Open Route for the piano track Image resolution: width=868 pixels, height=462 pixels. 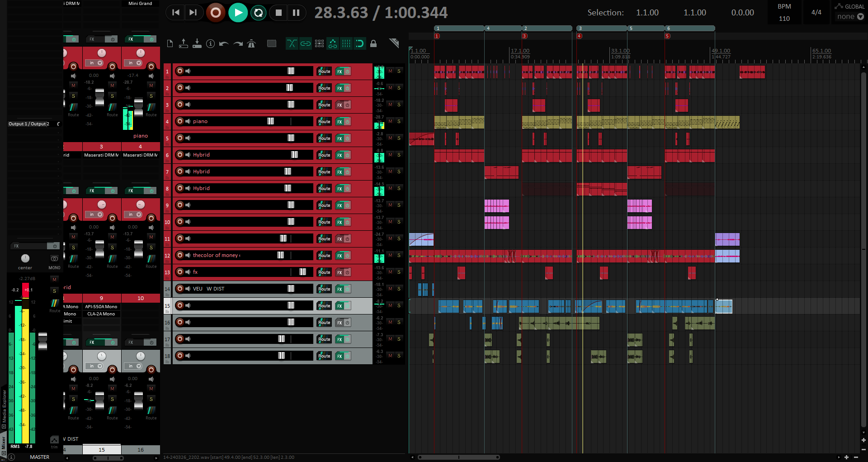[x=324, y=121]
